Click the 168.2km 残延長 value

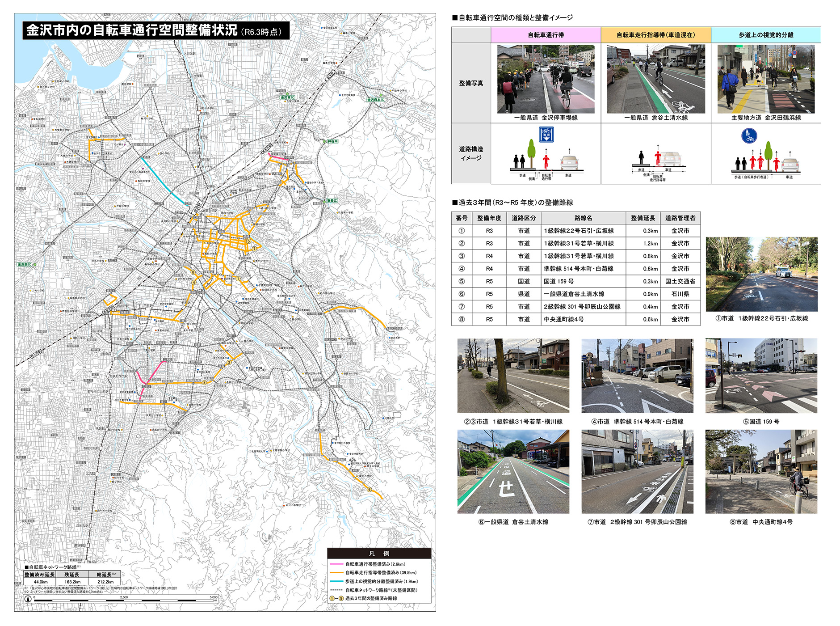pos(73,582)
